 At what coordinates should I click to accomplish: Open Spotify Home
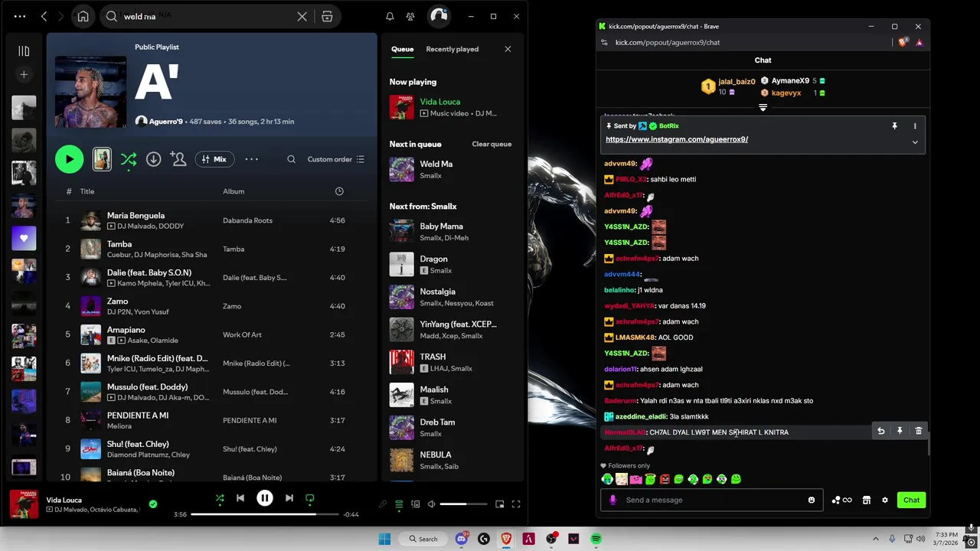pos(83,16)
